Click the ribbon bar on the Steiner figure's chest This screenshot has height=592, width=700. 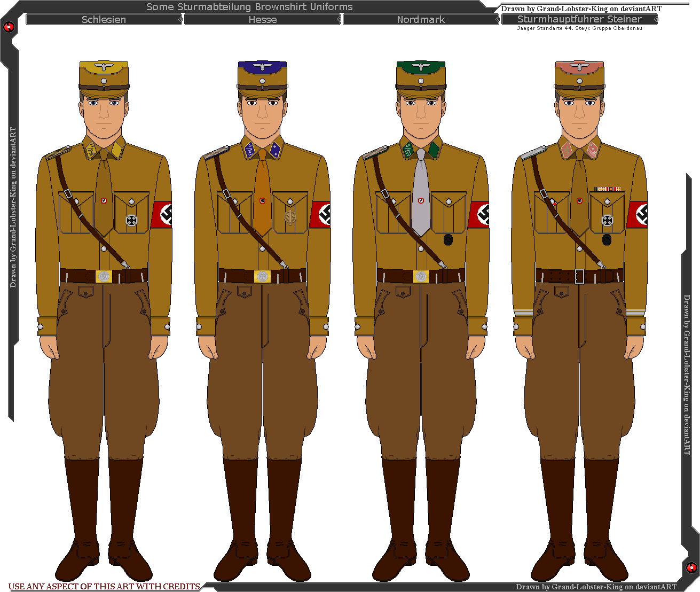point(608,189)
